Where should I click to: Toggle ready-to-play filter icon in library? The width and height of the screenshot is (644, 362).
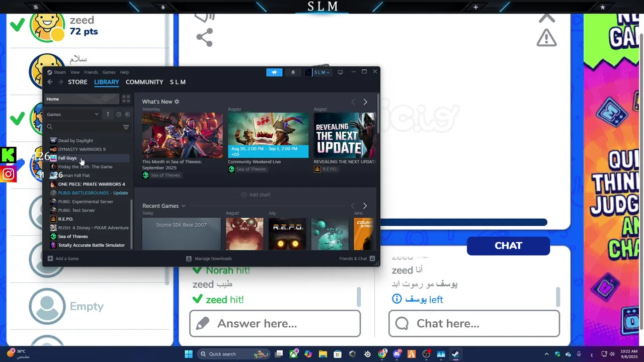coord(127,114)
